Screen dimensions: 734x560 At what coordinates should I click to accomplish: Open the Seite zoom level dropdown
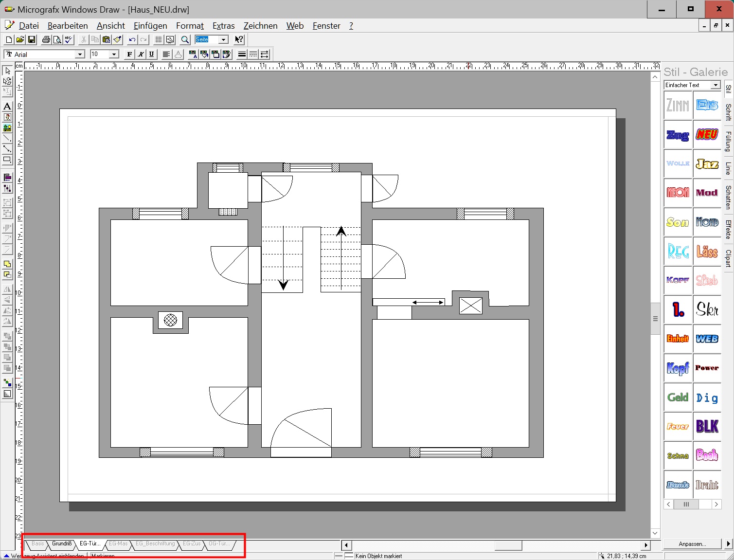(224, 39)
